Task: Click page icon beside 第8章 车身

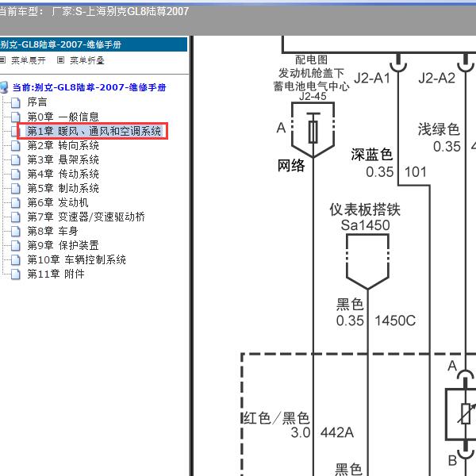Action: pos(16,232)
